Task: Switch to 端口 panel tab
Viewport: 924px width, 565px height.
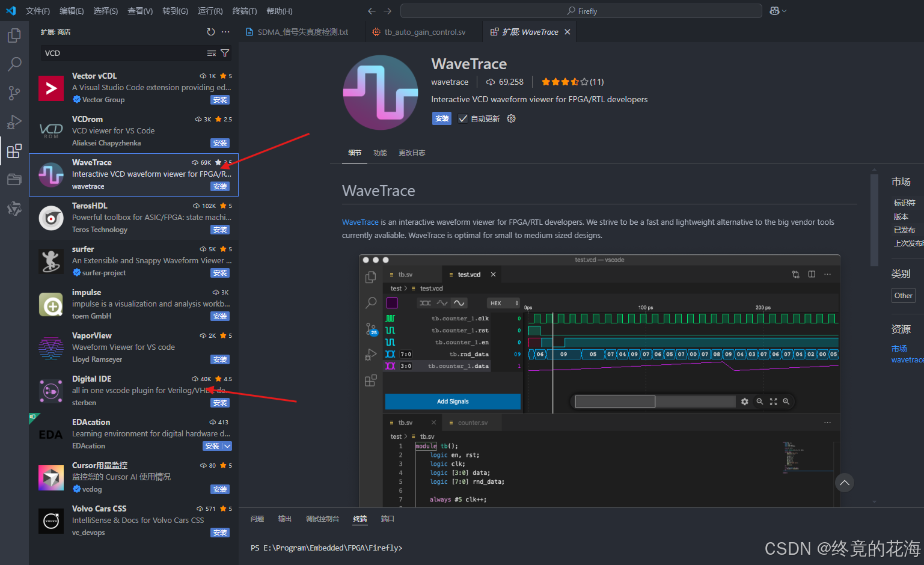Action: (388, 519)
